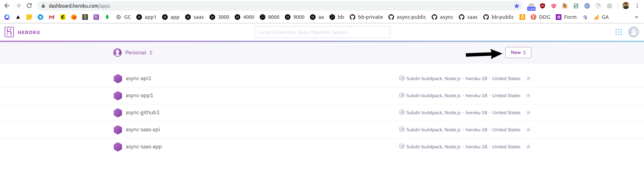The width and height of the screenshot is (644, 181).
Task: Open the async-github1 app
Action: click(143, 112)
